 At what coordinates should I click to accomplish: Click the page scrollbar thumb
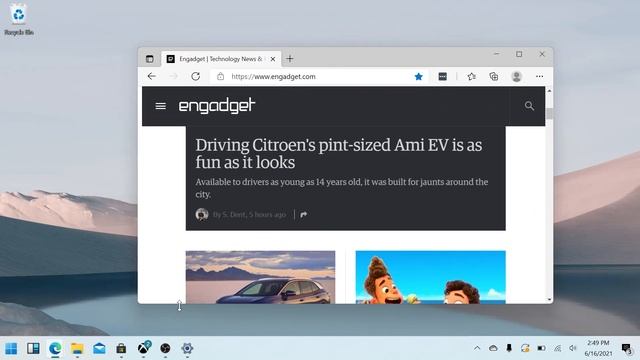point(549,113)
